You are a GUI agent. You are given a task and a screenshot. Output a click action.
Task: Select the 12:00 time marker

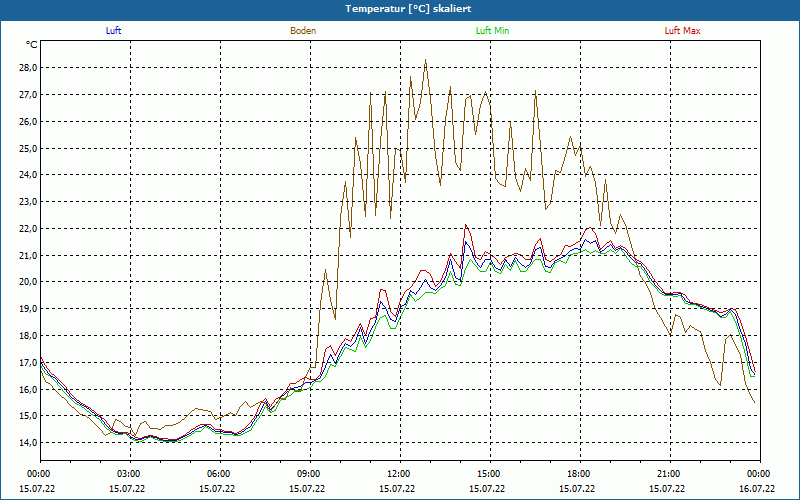coord(399,474)
